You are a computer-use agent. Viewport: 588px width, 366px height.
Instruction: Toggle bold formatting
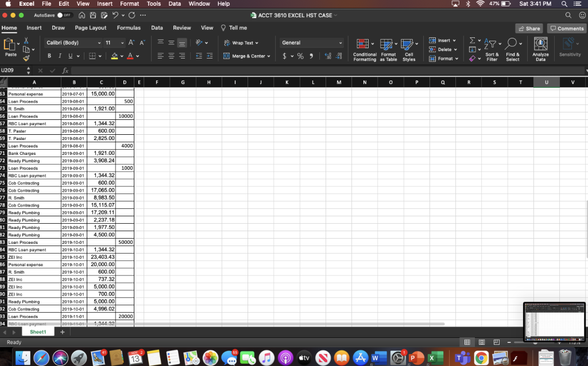pos(49,56)
